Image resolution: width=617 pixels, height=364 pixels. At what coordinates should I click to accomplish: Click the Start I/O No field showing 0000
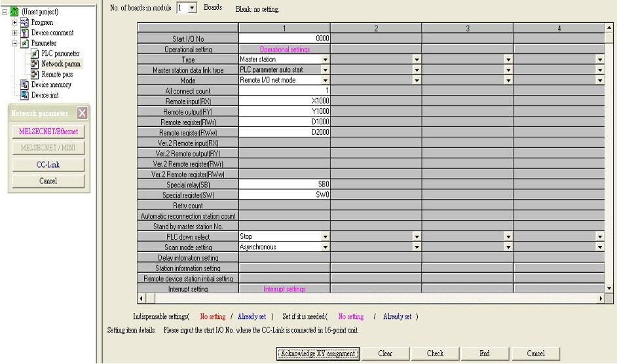tap(284, 39)
